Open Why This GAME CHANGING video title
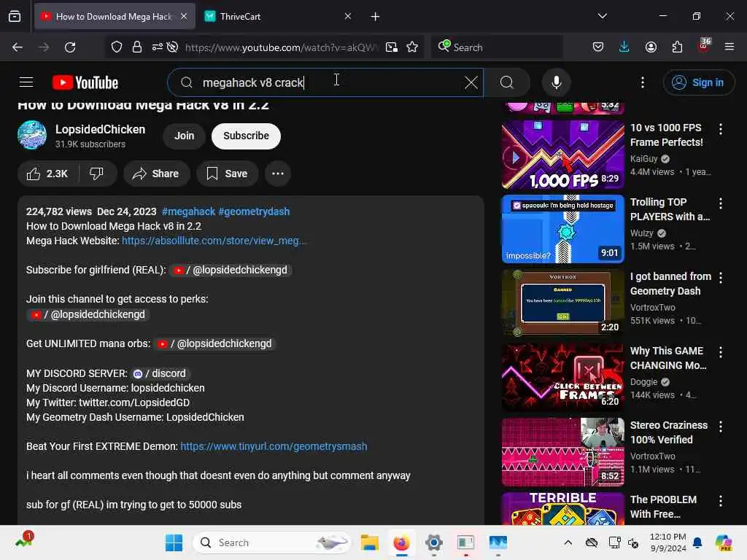747x560 pixels. [x=668, y=358]
